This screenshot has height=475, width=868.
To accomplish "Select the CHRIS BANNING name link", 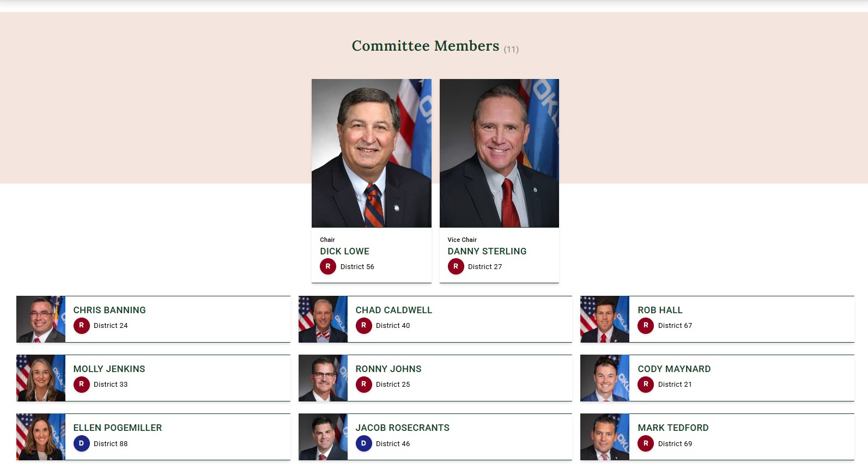I will click(110, 310).
